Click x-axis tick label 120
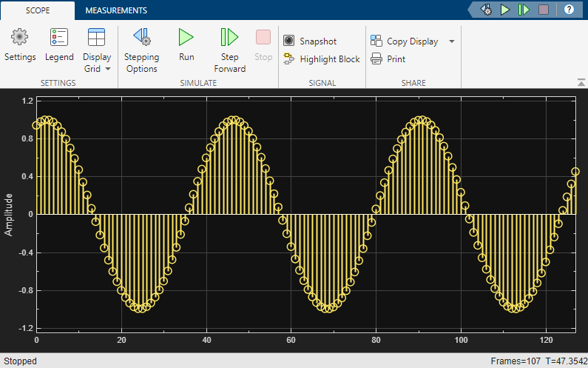Screen dimensions: 588x368 [x=546, y=340]
